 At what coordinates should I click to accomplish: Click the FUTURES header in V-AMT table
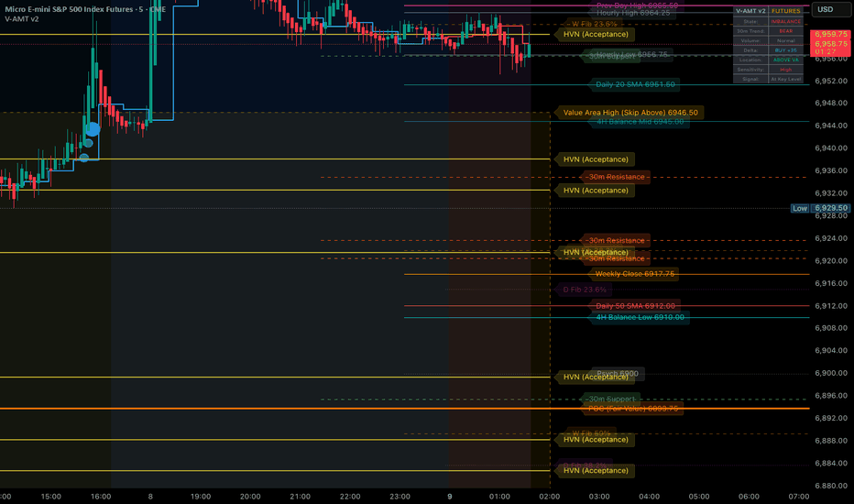click(x=786, y=11)
